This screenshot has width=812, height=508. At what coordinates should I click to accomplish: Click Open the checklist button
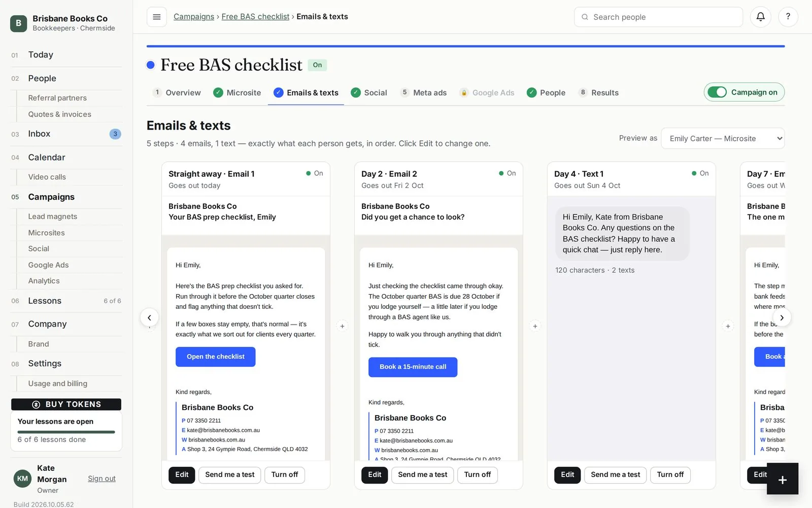[215, 357]
